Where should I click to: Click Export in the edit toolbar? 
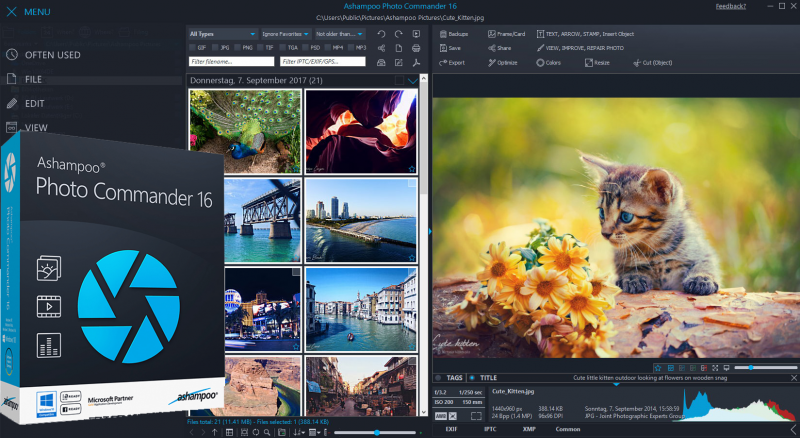[452, 63]
